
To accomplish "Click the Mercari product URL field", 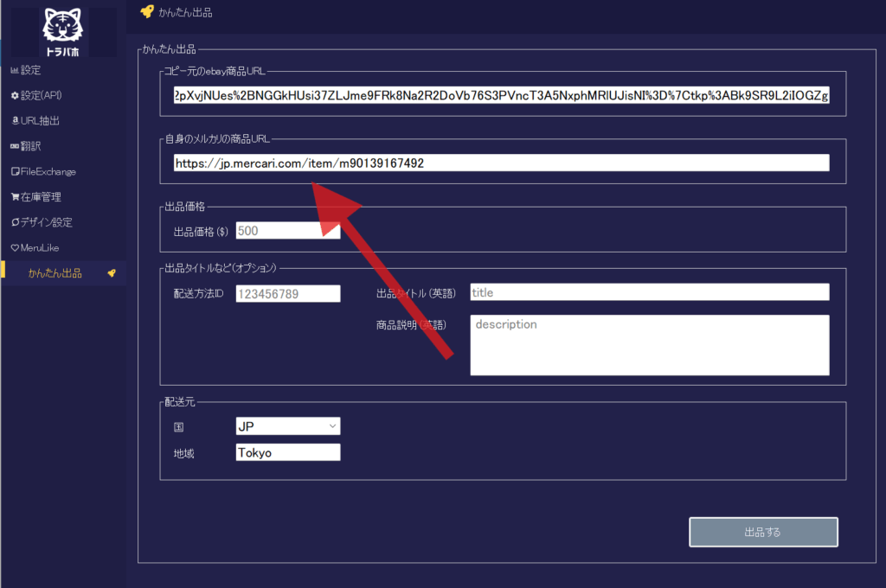I will click(501, 163).
